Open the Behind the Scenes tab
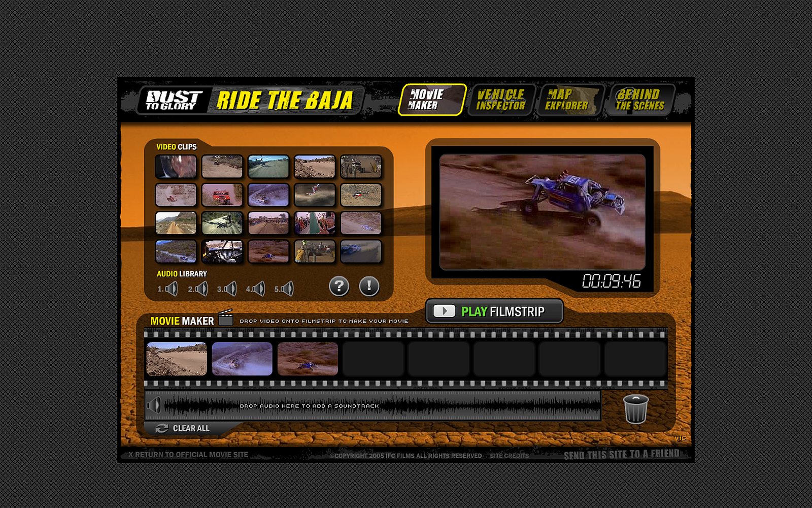 point(640,100)
